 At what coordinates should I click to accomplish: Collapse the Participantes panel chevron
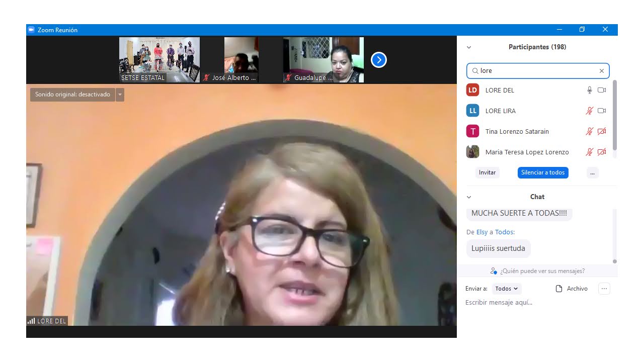pos(469,47)
